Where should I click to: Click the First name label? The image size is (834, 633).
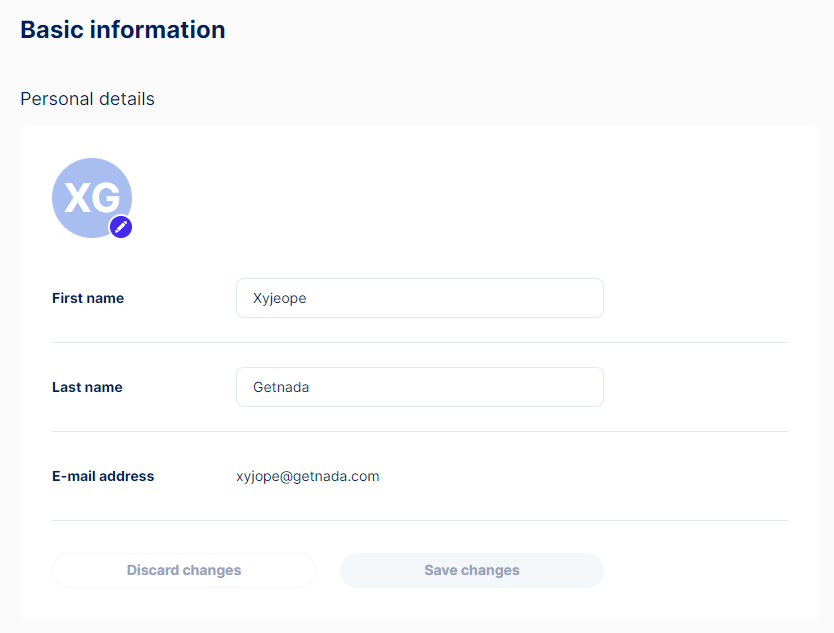88,298
